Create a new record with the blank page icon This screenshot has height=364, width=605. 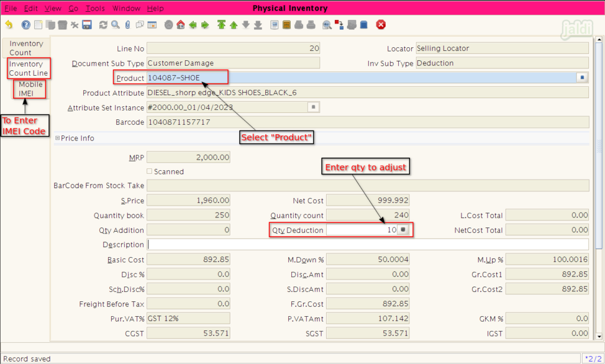38,25
